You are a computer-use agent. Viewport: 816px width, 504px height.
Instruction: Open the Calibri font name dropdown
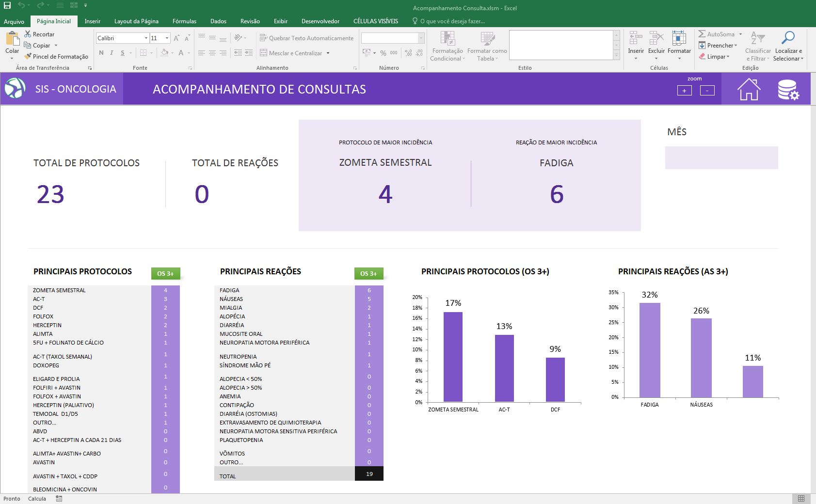[146, 38]
